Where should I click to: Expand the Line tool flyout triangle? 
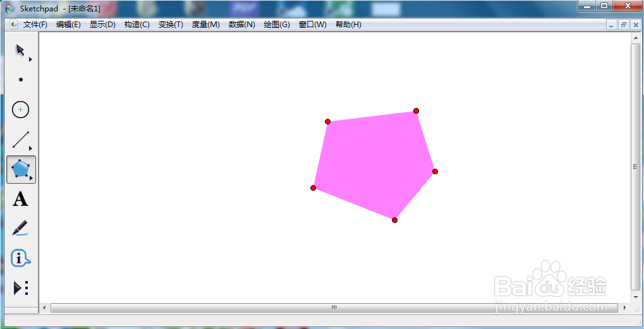click(30, 148)
